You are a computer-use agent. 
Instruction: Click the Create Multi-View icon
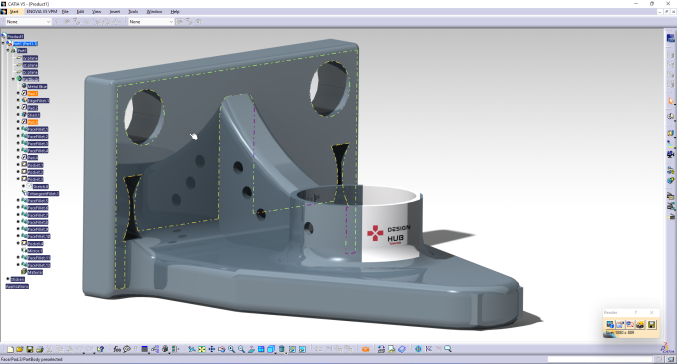[x=261, y=349]
